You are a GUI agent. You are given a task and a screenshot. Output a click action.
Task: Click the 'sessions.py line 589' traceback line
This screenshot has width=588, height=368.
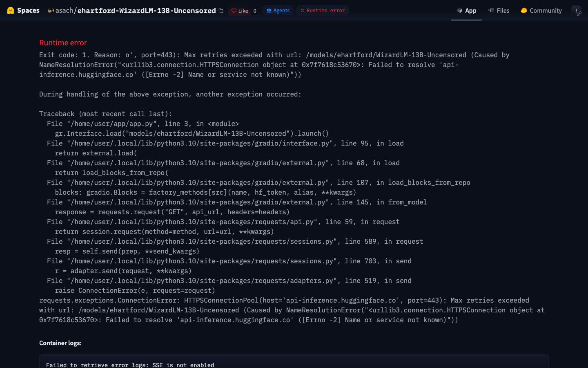coord(235,241)
